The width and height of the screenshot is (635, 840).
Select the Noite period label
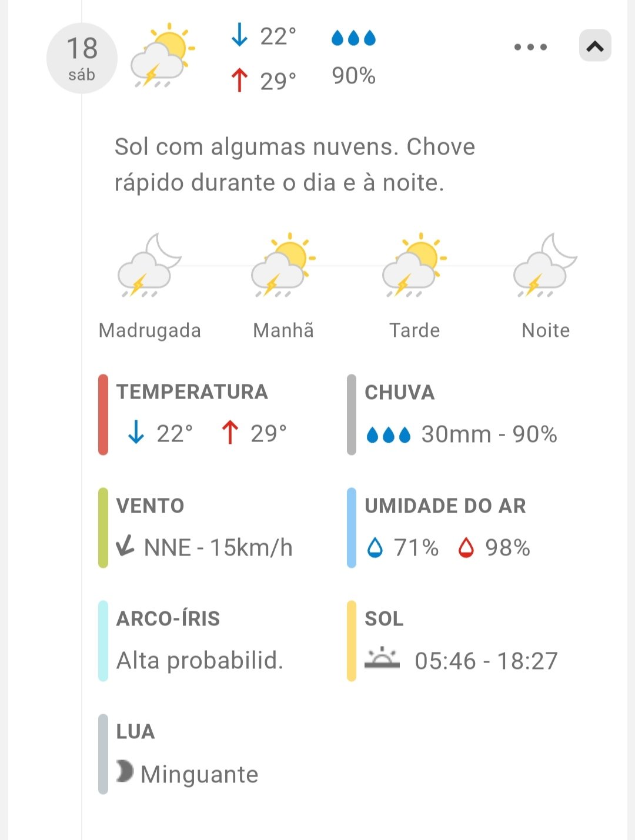click(x=546, y=330)
